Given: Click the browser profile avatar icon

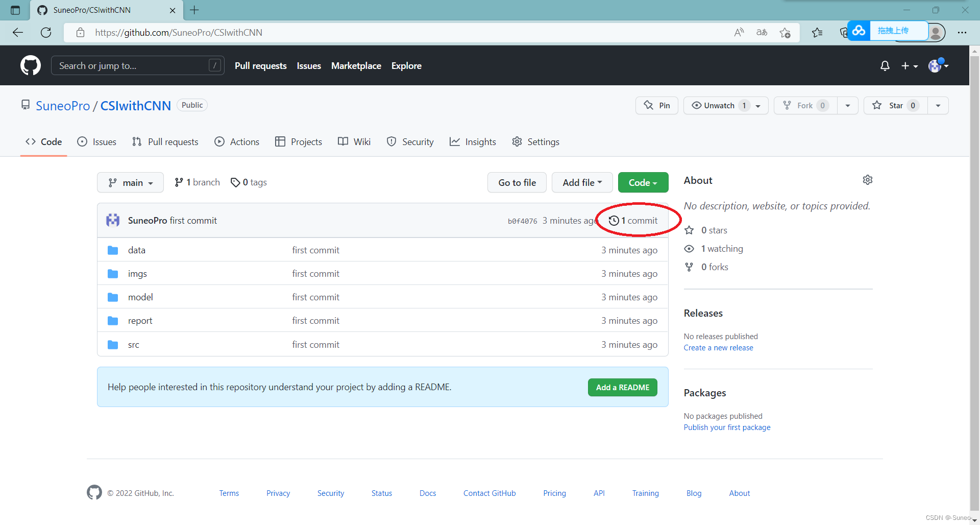Looking at the screenshot, I should pos(936,33).
